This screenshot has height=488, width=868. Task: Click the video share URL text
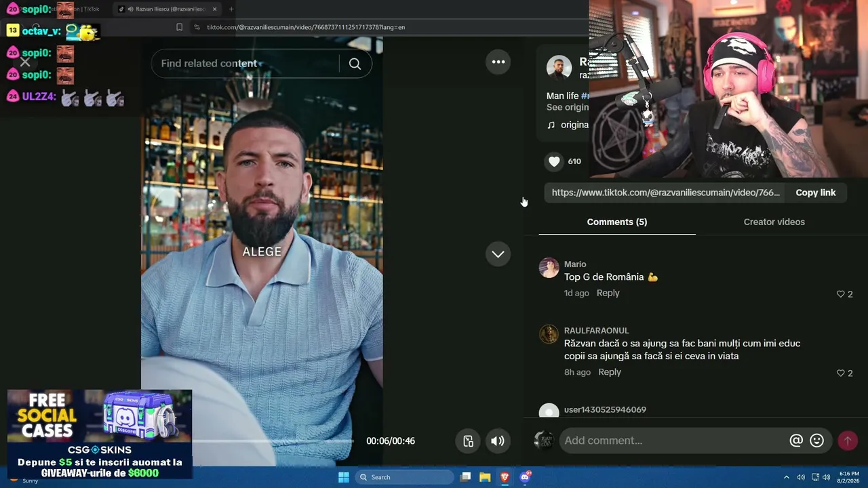pos(665,192)
